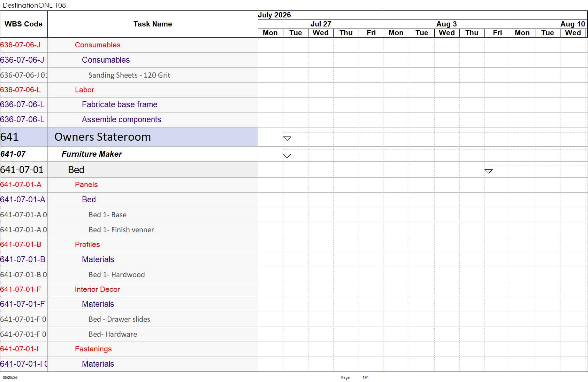Viewport: 588px width, 382px height.
Task: Select Assemble components task
Action: (129, 119)
